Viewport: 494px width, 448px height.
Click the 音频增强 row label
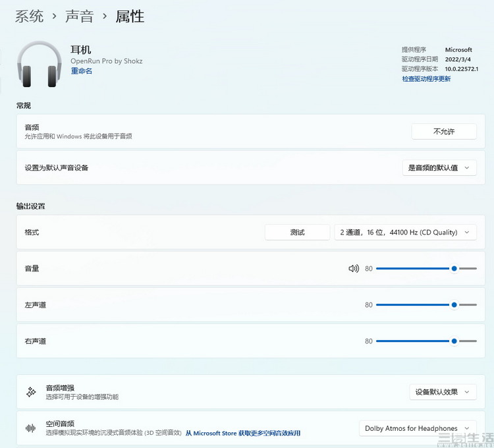pyautogui.click(x=60, y=388)
